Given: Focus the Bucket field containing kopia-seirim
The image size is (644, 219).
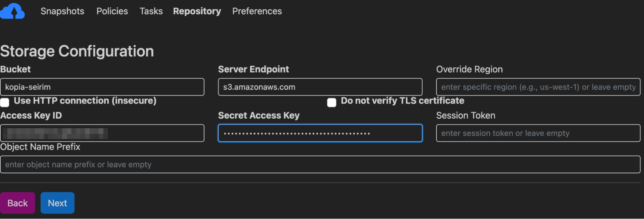Looking at the screenshot, I should click(102, 87).
